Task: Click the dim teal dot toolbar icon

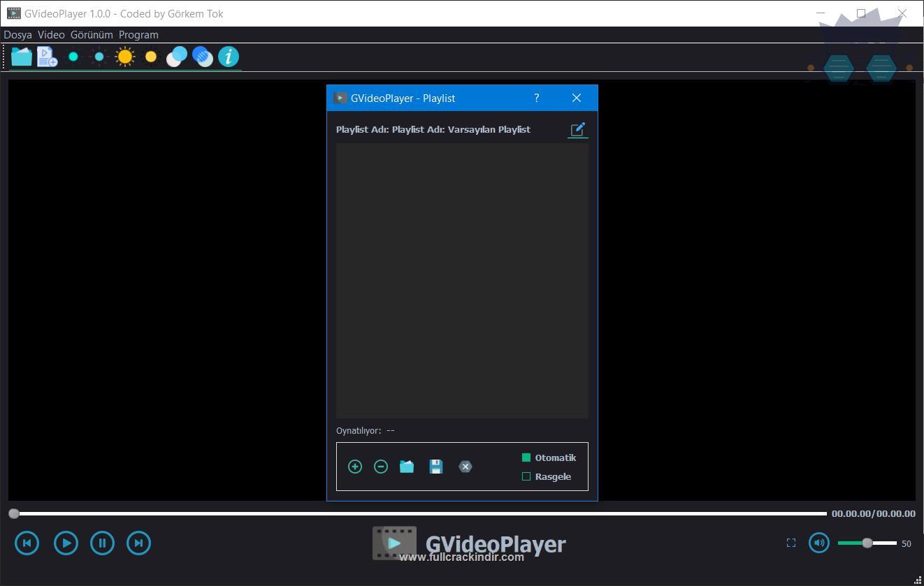Action: [x=99, y=57]
